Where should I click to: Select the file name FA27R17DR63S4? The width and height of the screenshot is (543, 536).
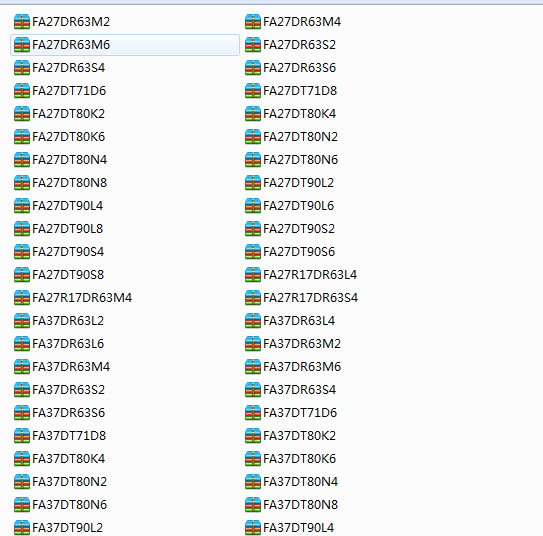coord(310,298)
